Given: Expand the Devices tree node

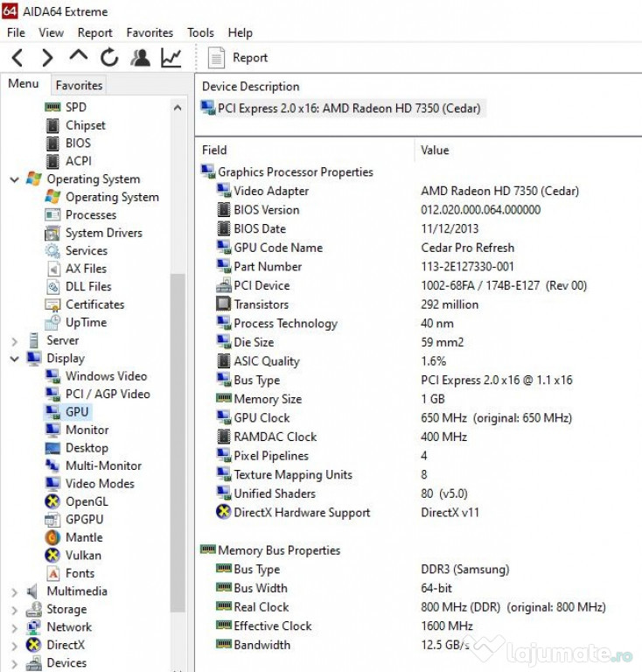Looking at the screenshot, I should 15,663.
